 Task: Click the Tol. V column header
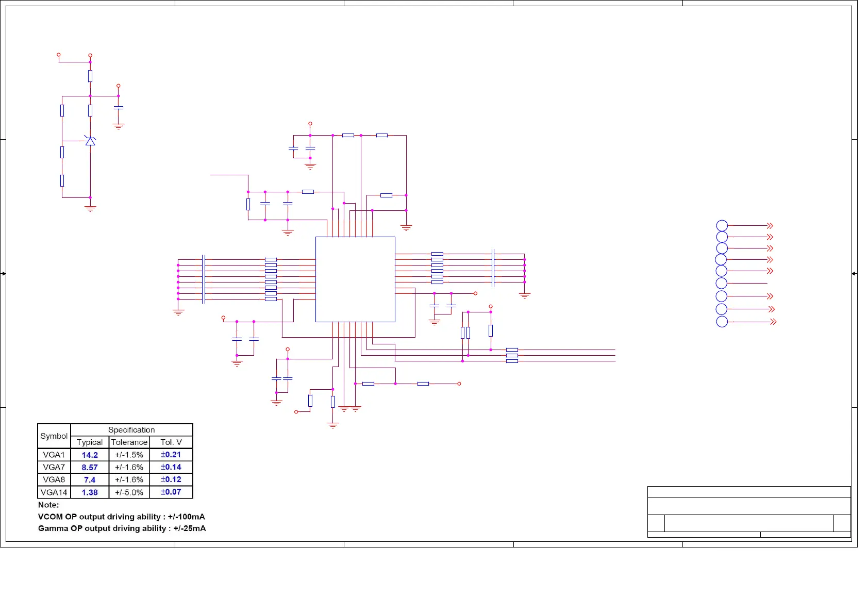pos(171,442)
